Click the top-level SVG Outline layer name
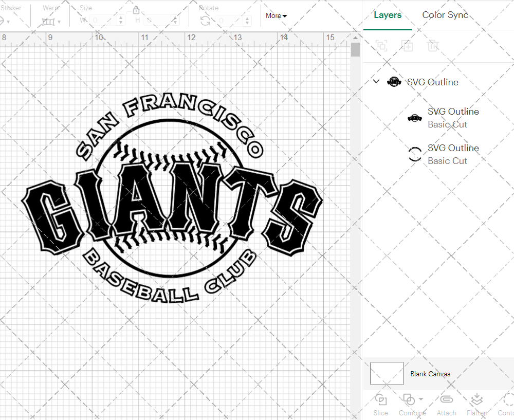Image resolution: width=514 pixels, height=420 pixels. [433, 82]
